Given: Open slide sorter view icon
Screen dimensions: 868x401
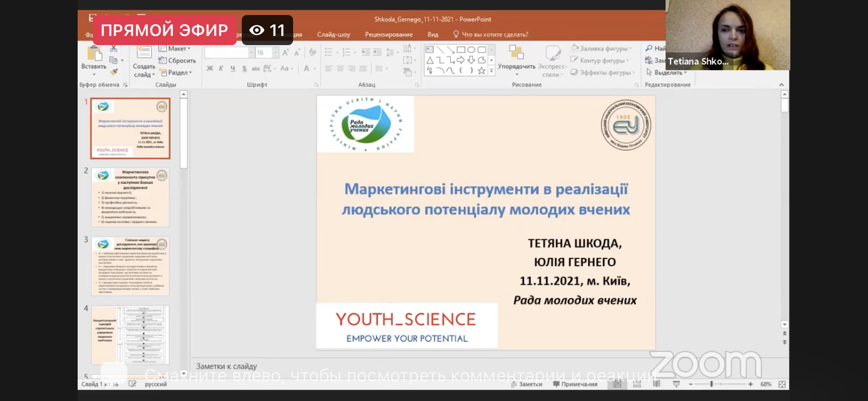Looking at the screenshot, I should coord(637,384).
